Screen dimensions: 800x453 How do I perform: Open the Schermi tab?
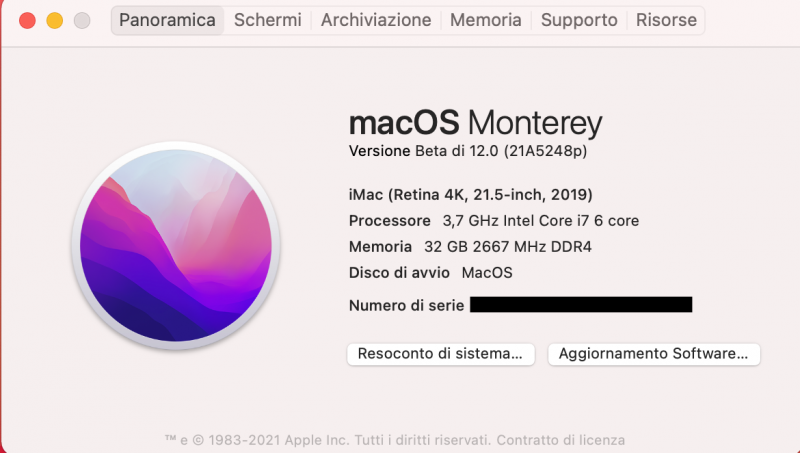pos(267,20)
